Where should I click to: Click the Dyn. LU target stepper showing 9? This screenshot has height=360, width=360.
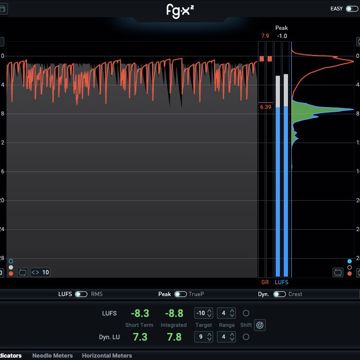(x=204, y=337)
